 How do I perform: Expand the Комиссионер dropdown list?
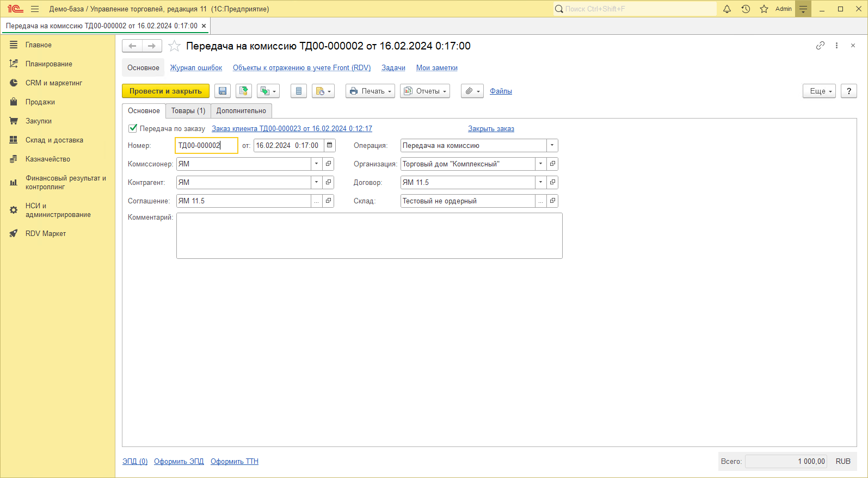pos(317,164)
